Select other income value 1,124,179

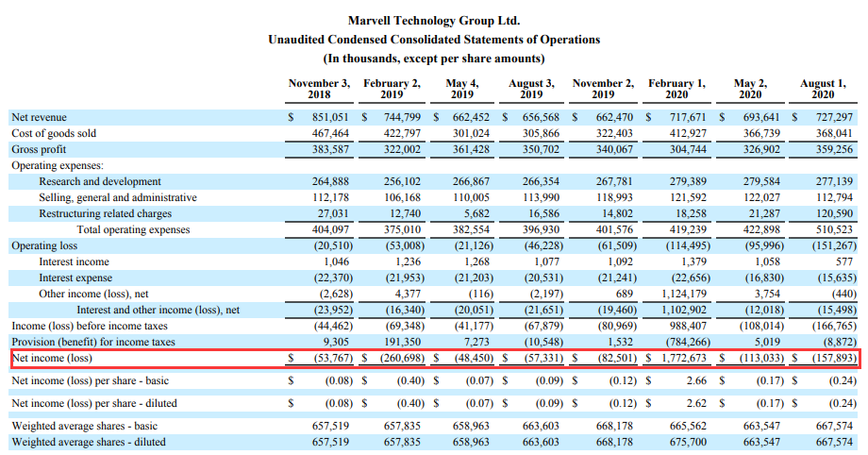[x=684, y=295]
